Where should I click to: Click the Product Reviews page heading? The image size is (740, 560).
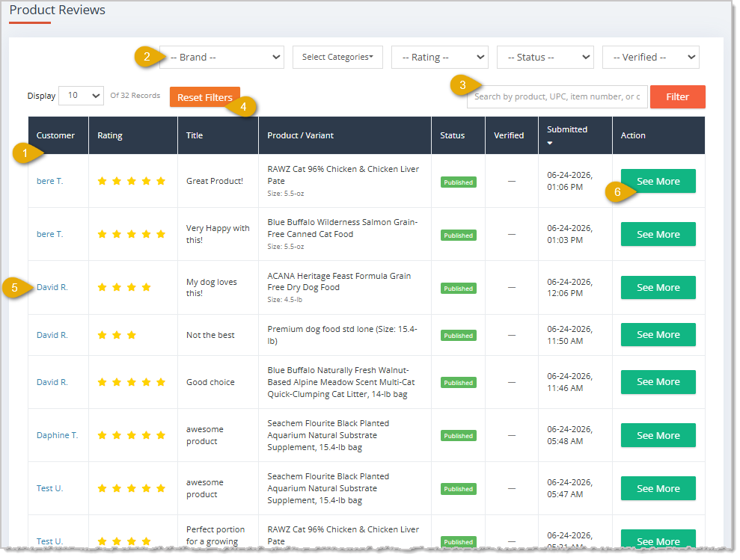pos(57,10)
